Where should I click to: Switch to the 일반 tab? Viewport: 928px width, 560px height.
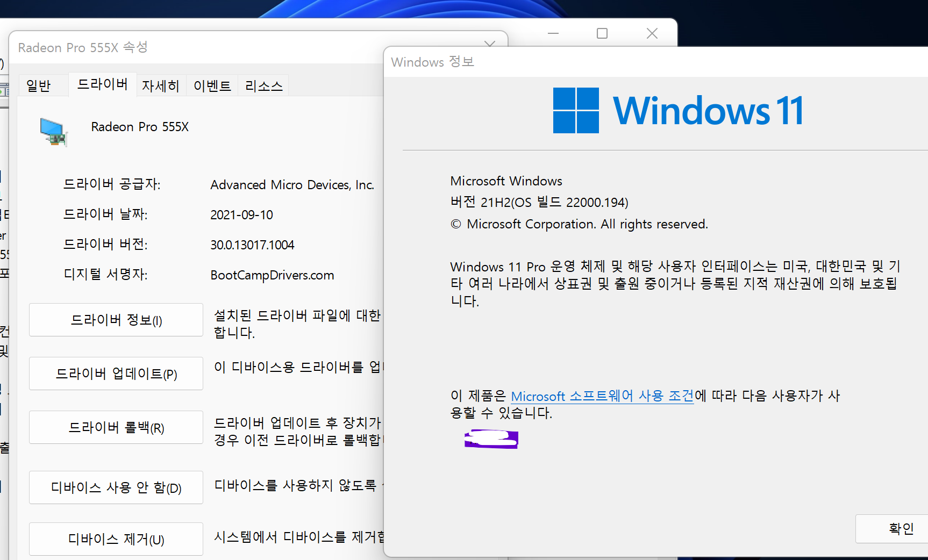pyautogui.click(x=39, y=85)
